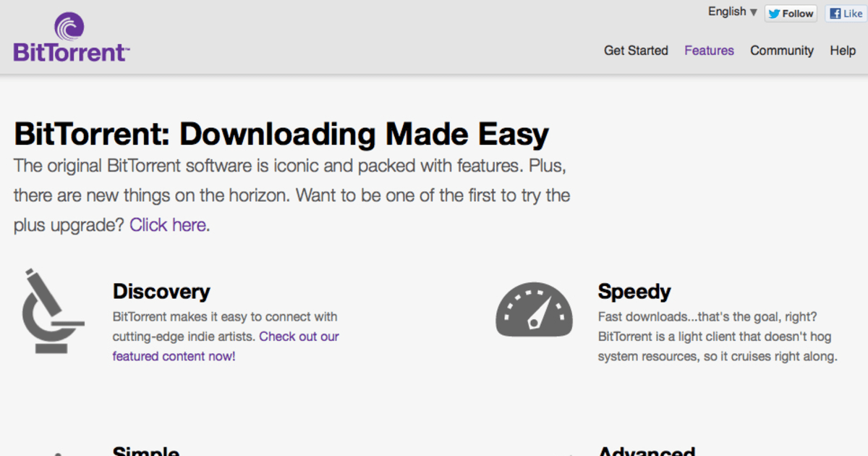
Task: Click the Twitter bird Follow button
Action: [791, 13]
